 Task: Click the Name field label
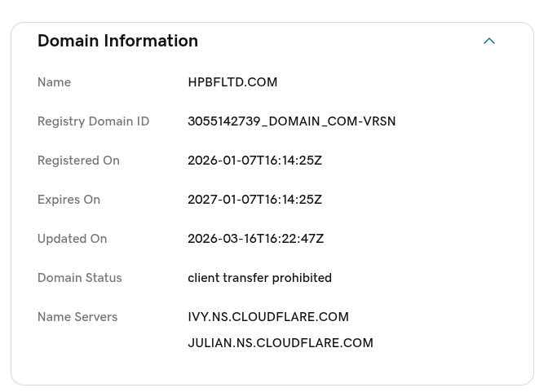click(54, 82)
